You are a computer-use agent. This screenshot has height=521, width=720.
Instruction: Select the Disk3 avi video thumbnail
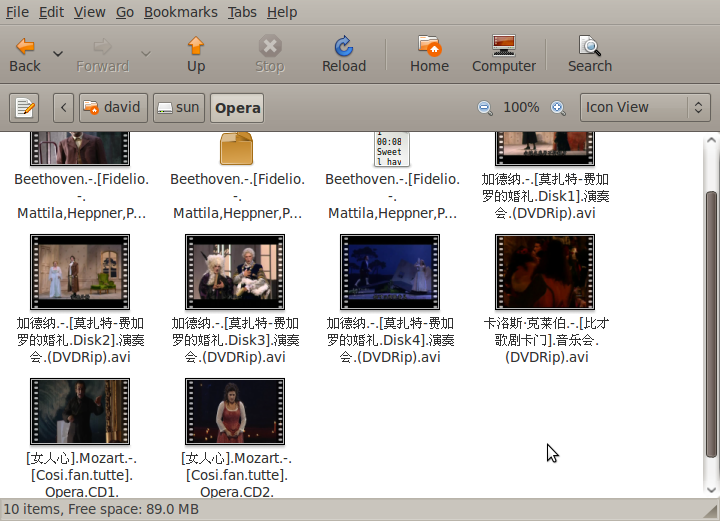pos(235,272)
